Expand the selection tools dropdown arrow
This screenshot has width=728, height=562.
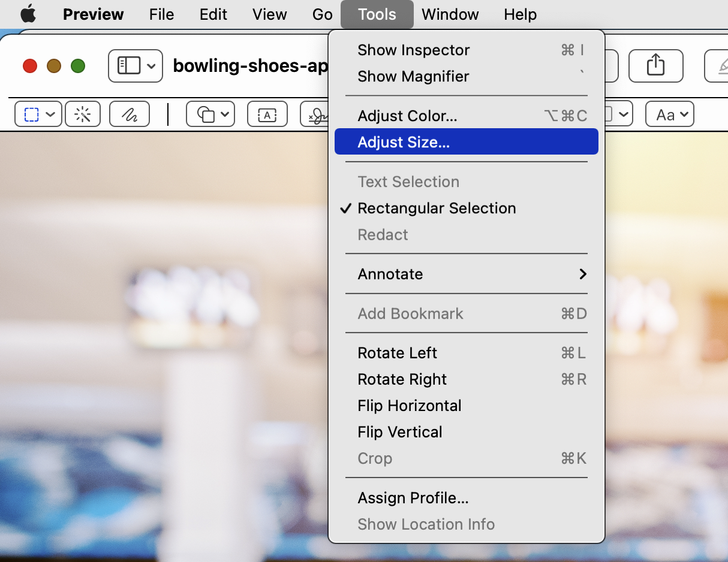tap(51, 114)
